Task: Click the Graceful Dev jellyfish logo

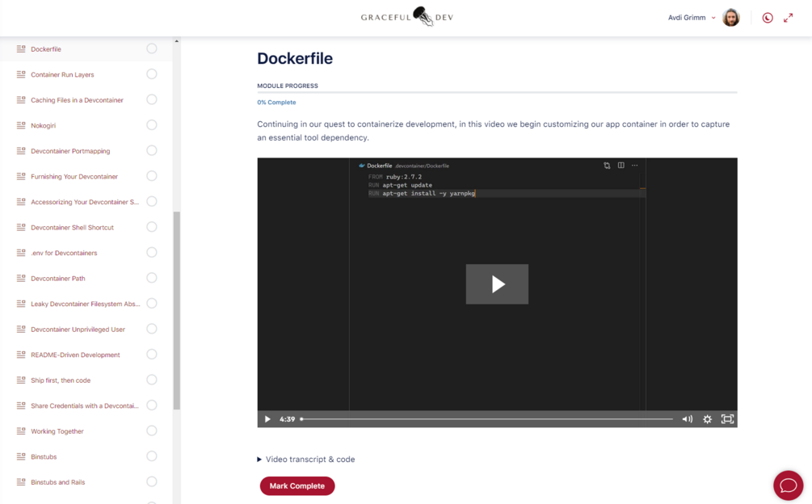Action: pos(407,17)
